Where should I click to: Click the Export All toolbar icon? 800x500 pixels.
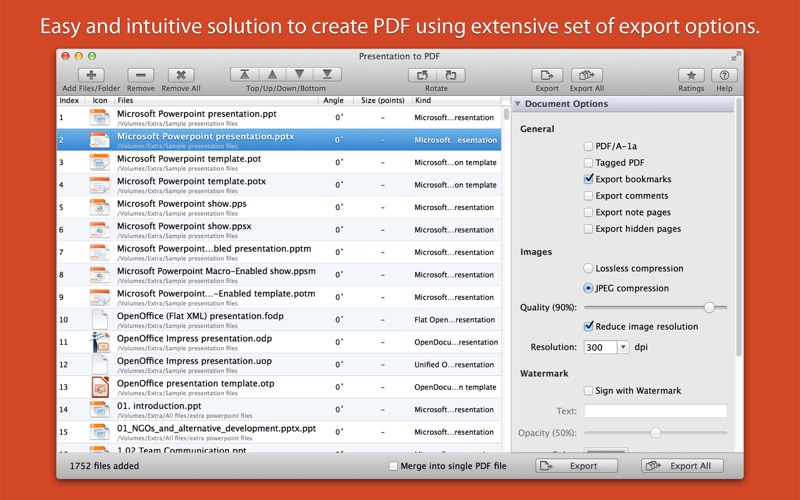pos(587,76)
